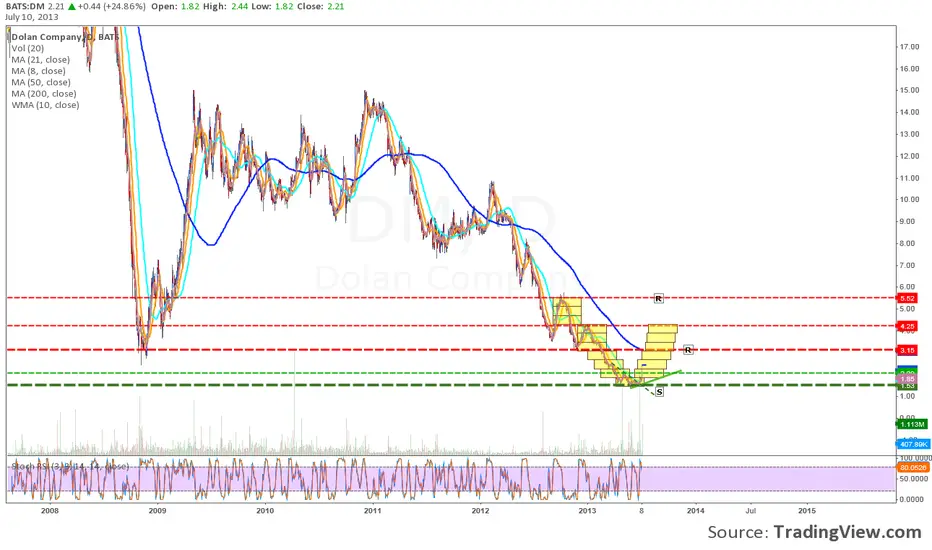Click the BATS:DM ticker symbol
The height and width of the screenshot is (550, 932).
pos(25,7)
